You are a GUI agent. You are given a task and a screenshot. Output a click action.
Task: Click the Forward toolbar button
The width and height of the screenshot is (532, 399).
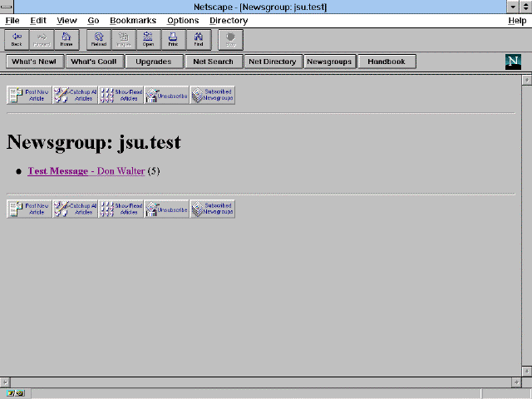(x=42, y=40)
